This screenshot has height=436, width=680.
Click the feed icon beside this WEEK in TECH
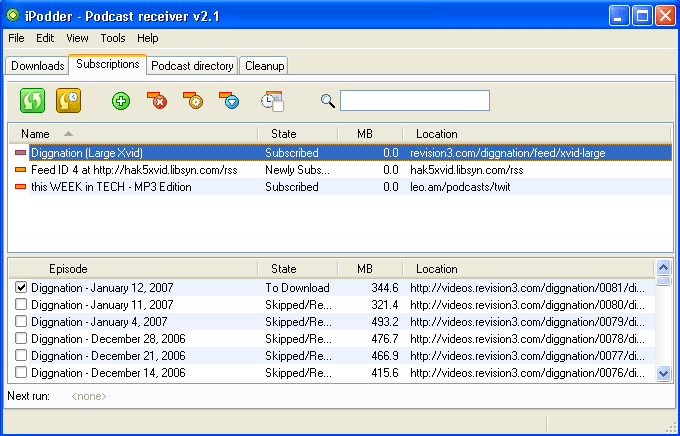tap(20, 187)
